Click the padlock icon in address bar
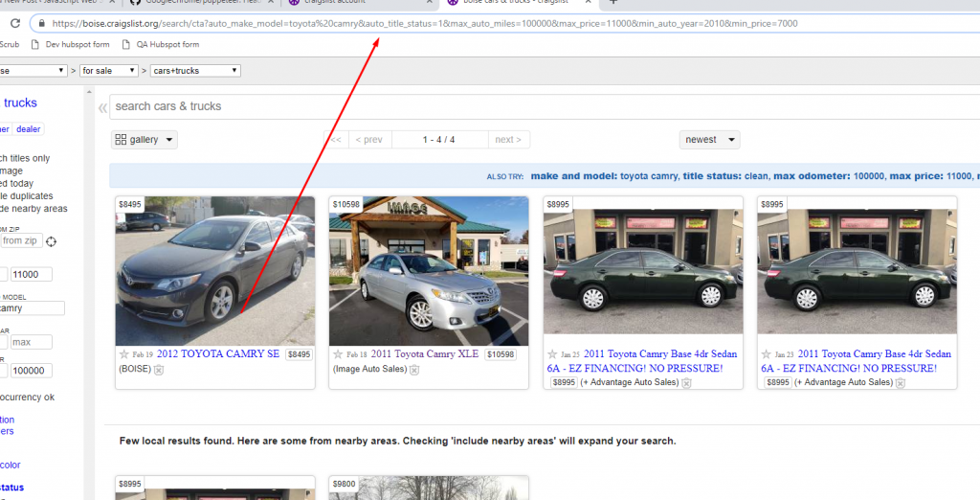The image size is (980, 500). coord(41,24)
